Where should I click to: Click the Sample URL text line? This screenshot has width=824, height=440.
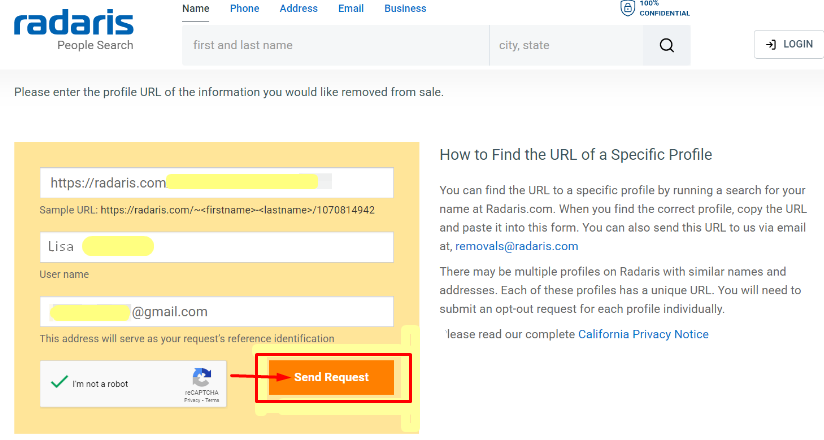(x=207, y=210)
